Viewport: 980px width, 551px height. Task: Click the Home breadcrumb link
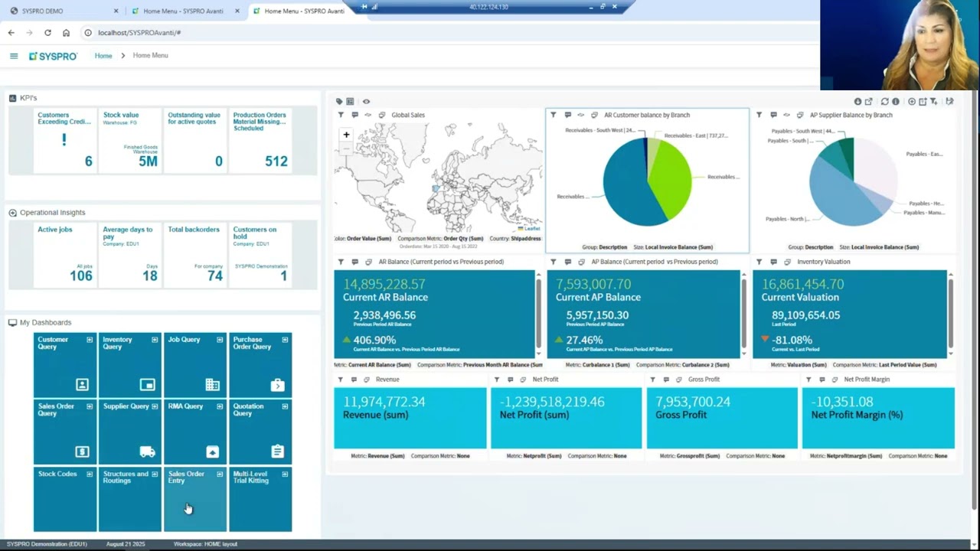pyautogui.click(x=103, y=56)
